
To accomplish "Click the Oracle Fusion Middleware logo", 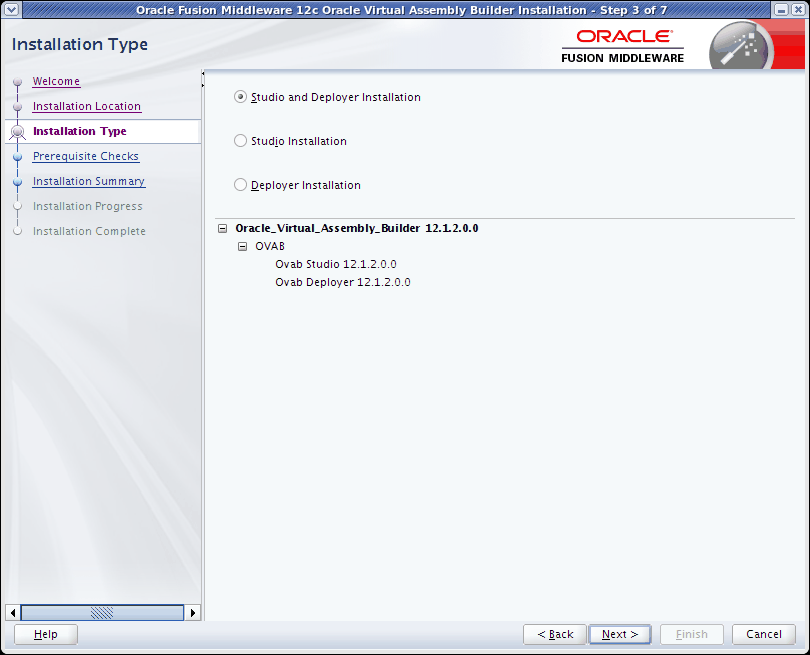I will click(x=622, y=46).
